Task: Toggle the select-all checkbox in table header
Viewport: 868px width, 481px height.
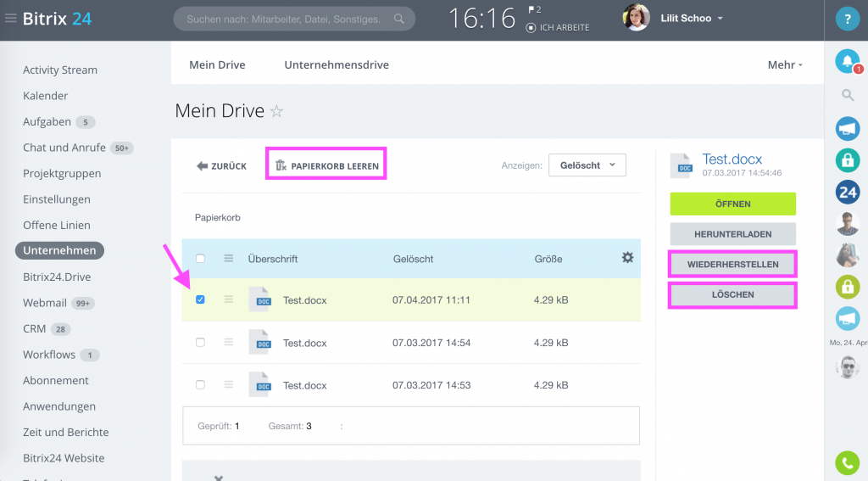Action: click(x=200, y=258)
